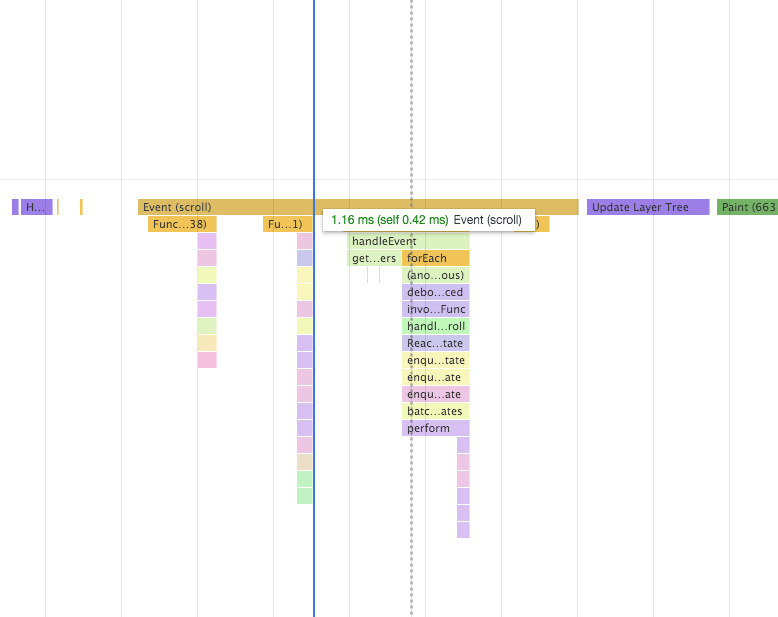
Task: Select the debo…ced flame entry
Action: click(436, 292)
